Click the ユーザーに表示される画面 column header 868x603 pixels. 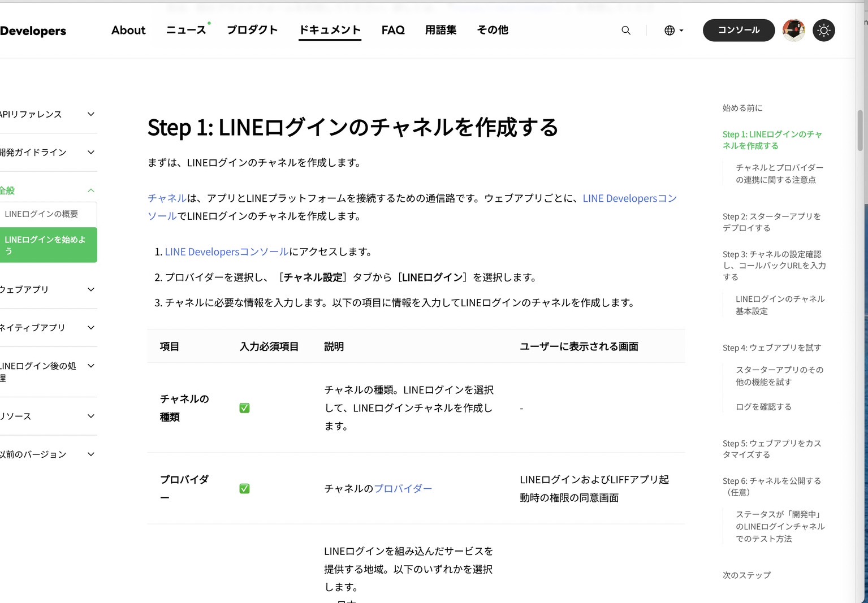coord(579,347)
